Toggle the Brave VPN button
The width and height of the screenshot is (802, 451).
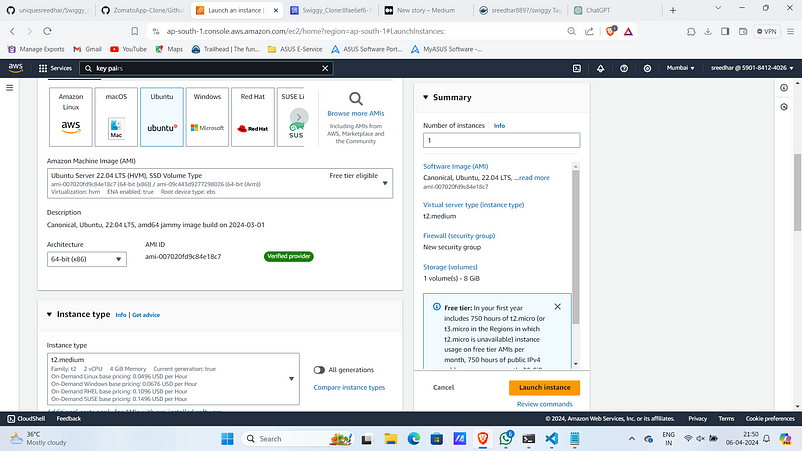point(767,31)
